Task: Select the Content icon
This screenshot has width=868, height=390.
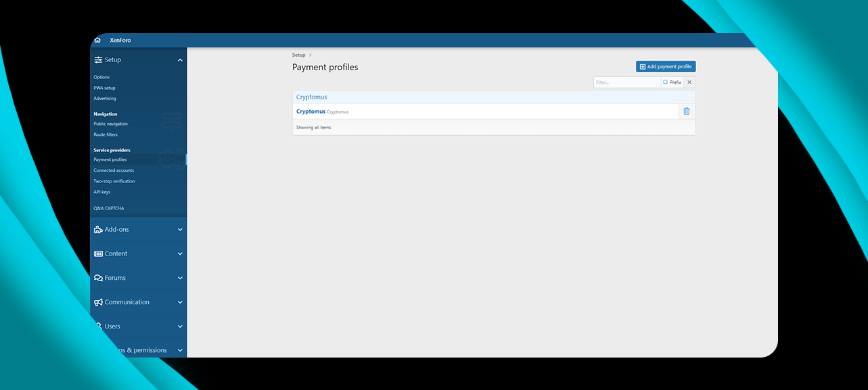Action: point(98,254)
